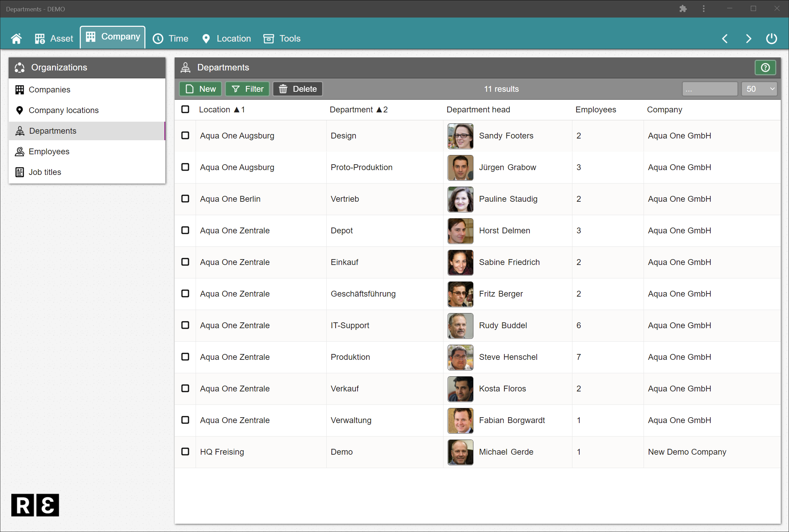Open the results-per-page dropdown showing 50
Viewport: 789px width, 532px height.
click(x=759, y=89)
